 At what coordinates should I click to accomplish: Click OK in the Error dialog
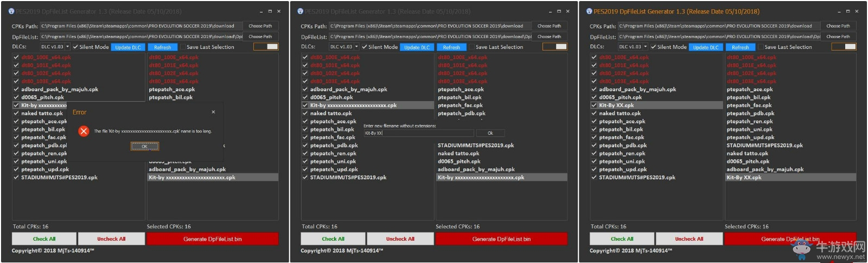(x=144, y=146)
